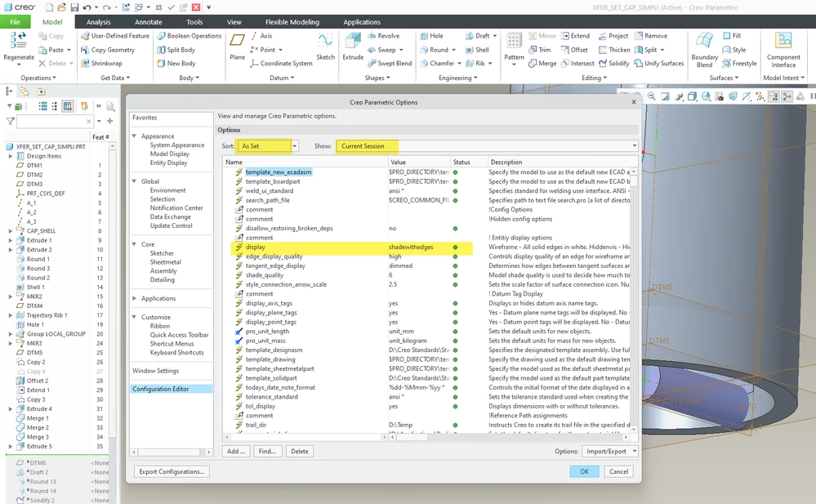Switch to the Flexible Modeling tab
Screen dimensions: 816x504
pos(292,22)
